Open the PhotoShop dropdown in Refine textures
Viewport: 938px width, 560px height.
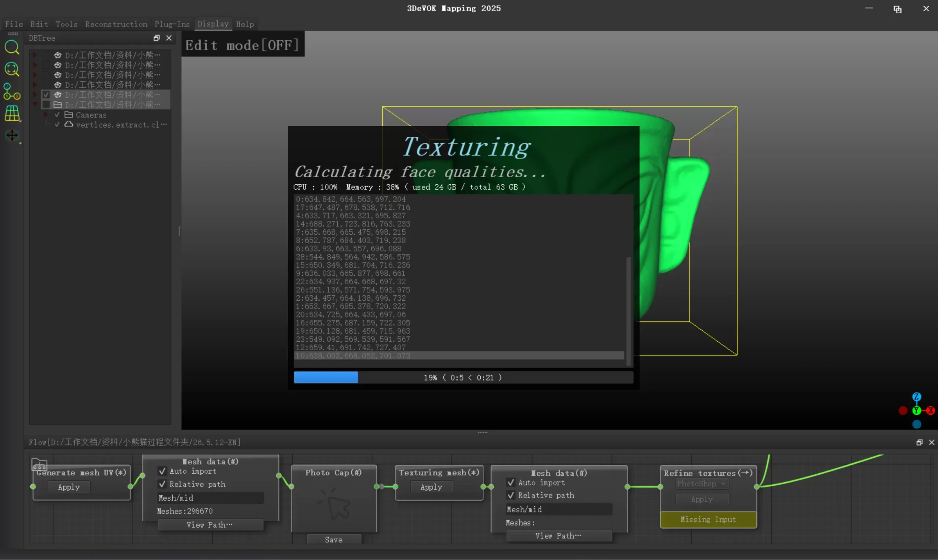[x=702, y=484]
